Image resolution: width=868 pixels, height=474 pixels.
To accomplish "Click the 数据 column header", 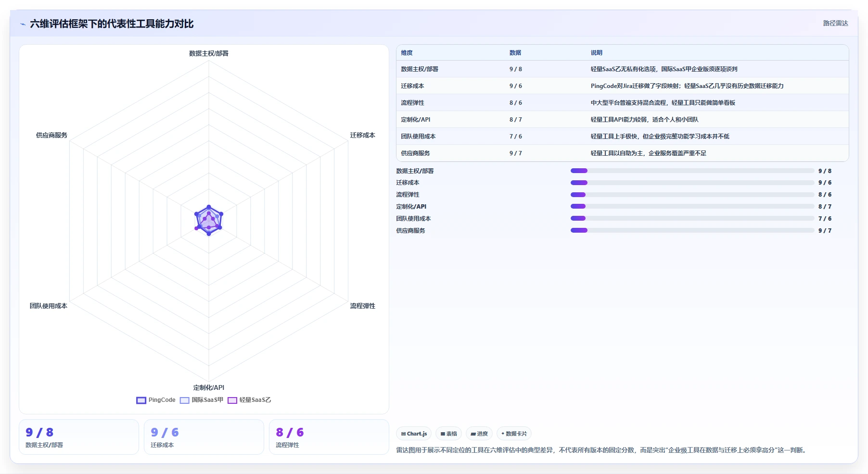I will (515, 53).
